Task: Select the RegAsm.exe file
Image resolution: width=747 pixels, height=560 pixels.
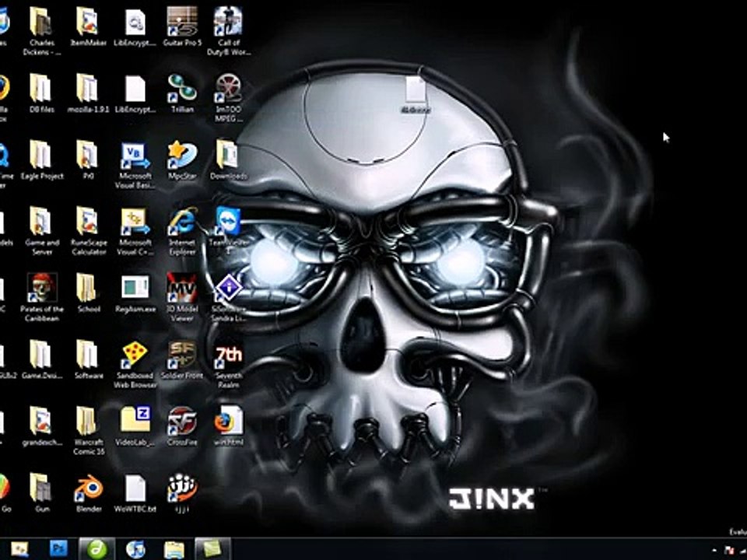Action: pyautogui.click(x=135, y=293)
